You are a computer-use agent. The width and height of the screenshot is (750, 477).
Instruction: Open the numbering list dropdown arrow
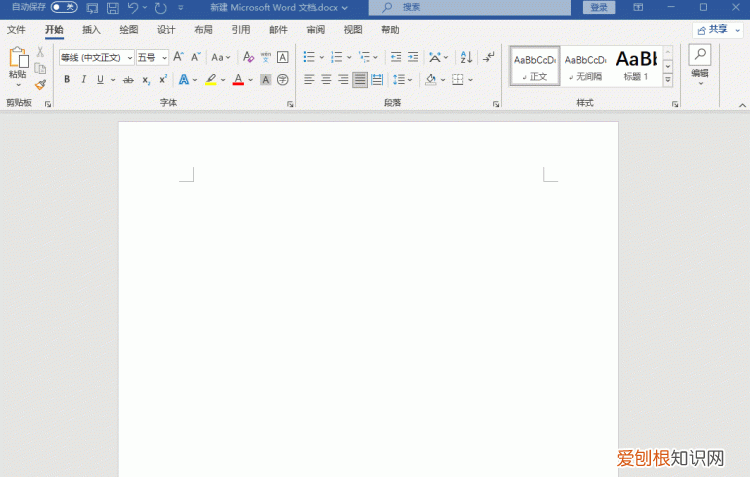pos(349,57)
